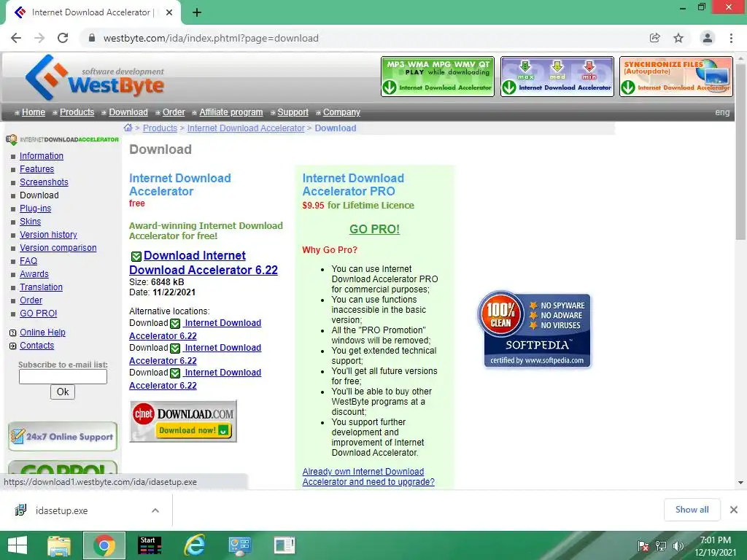Screen dimensions: 747x560
Task: Open the Version comparison link
Action: (x=58, y=248)
